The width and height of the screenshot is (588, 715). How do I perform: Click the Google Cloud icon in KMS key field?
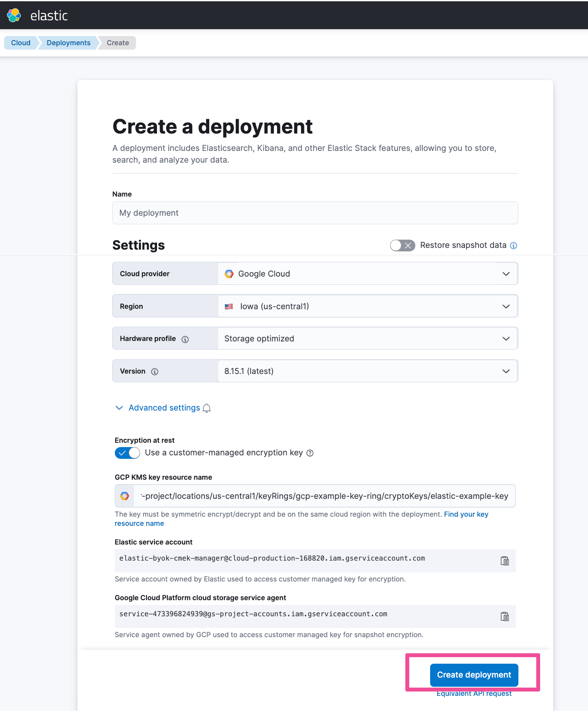pos(125,496)
